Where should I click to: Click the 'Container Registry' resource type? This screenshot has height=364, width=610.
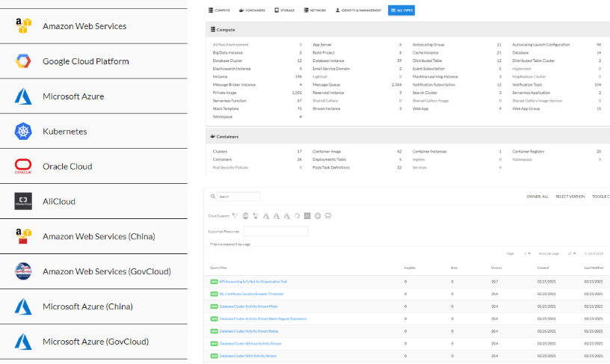pos(529,151)
